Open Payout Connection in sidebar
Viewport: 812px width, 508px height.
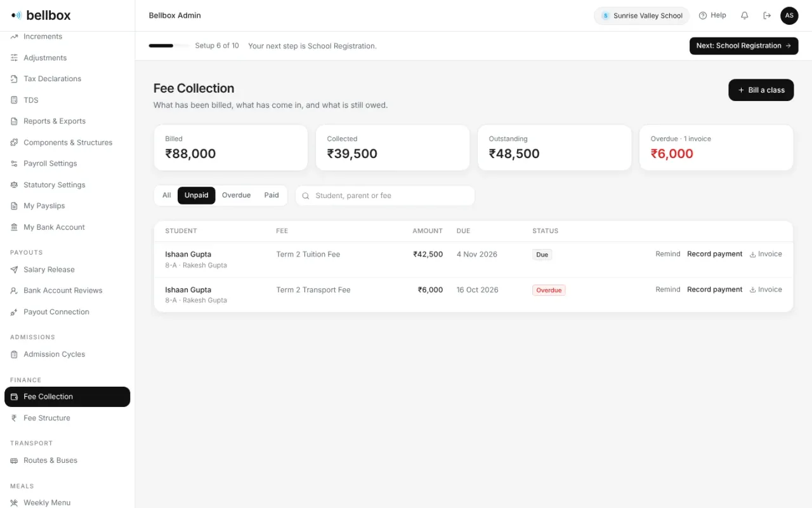coord(67,312)
